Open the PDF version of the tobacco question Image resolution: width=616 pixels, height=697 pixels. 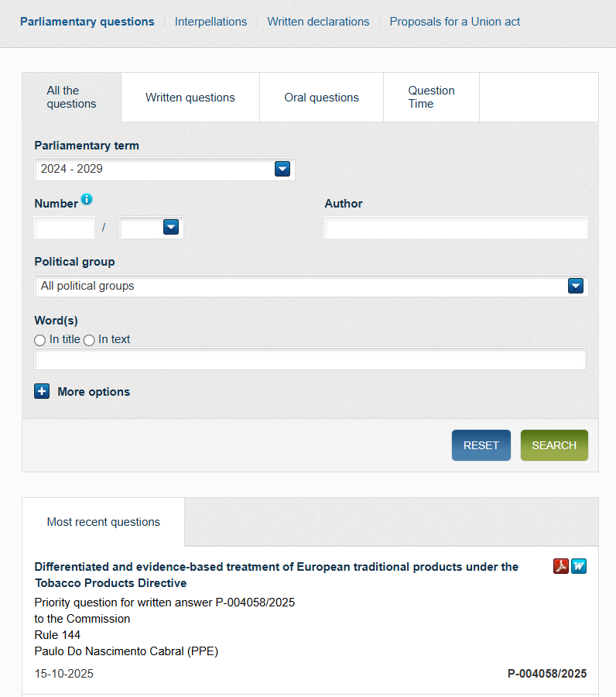coord(561,566)
